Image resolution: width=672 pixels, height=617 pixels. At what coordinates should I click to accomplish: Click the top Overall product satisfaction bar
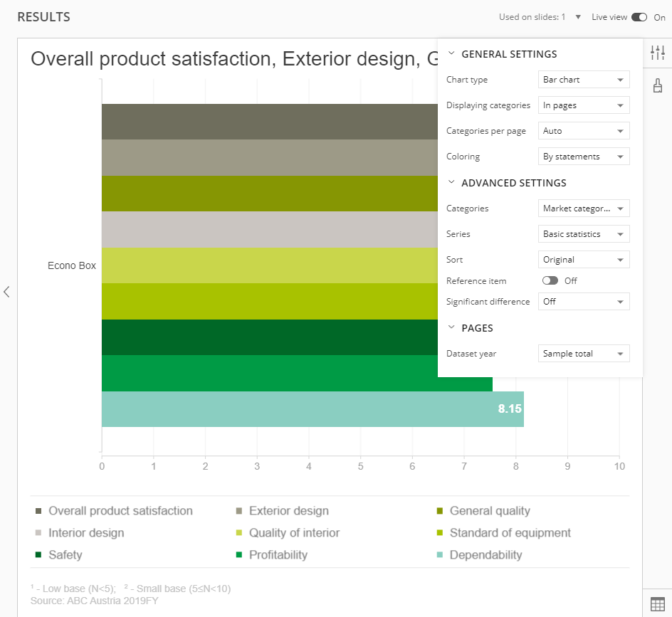270,122
